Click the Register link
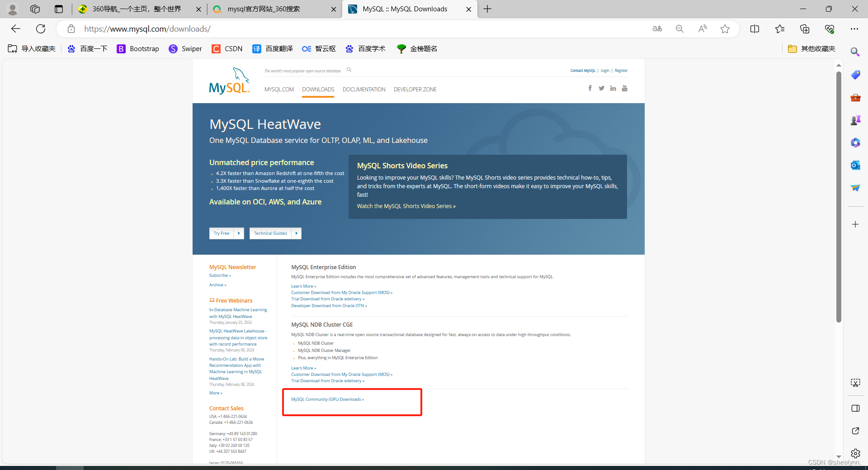868x470 pixels. (x=621, y=71)
